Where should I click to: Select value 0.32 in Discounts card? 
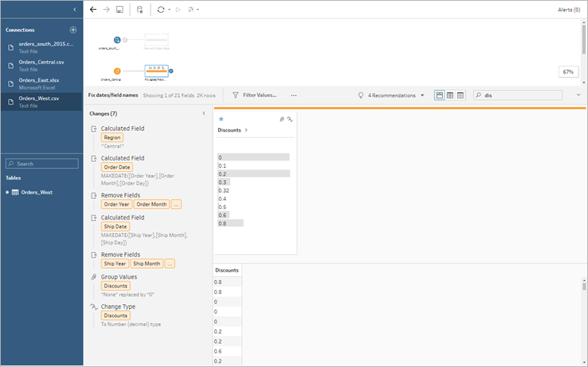pos(223,191)
